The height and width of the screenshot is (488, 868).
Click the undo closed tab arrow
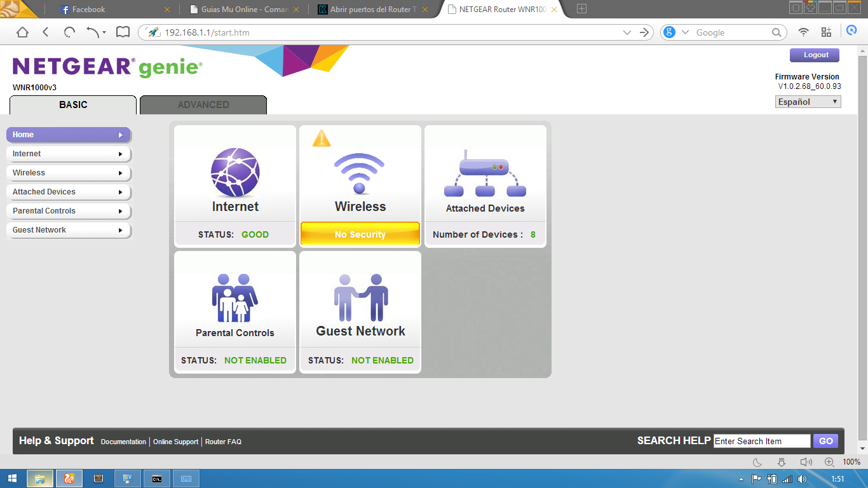tap(93, 32)
